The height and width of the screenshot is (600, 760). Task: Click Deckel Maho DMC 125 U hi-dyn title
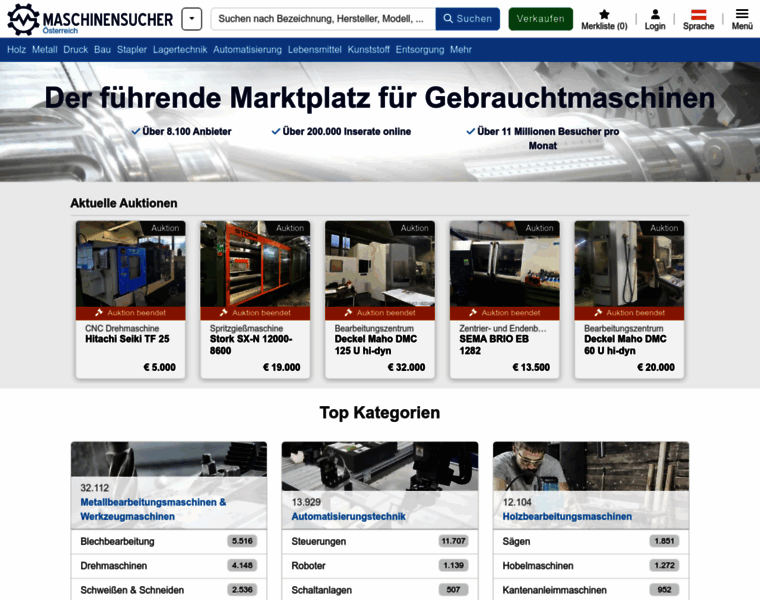[x=376, y=345]
